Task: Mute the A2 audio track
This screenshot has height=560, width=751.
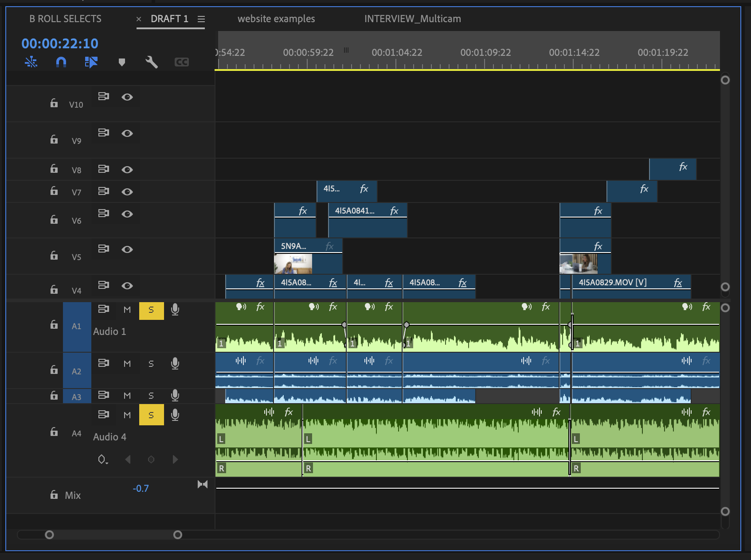Action: click(127, 364)
